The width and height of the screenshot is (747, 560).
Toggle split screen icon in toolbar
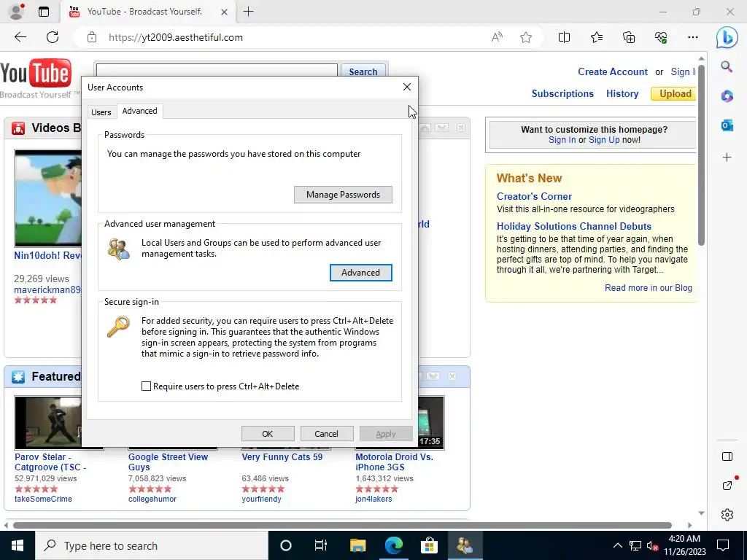pyautogui.click(x=564, y=37)
